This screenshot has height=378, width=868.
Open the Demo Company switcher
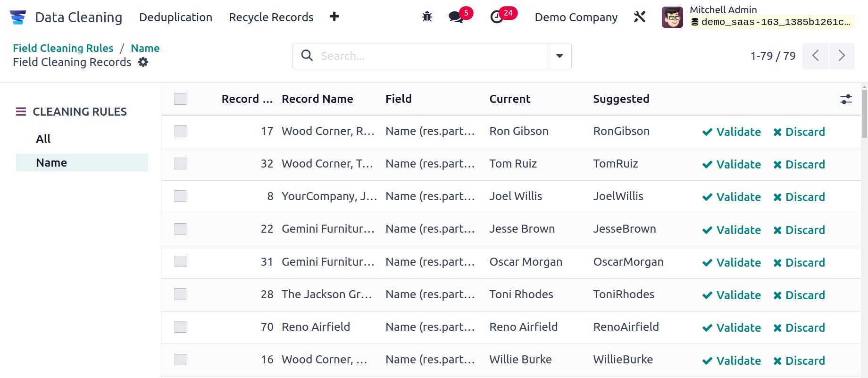576,17
